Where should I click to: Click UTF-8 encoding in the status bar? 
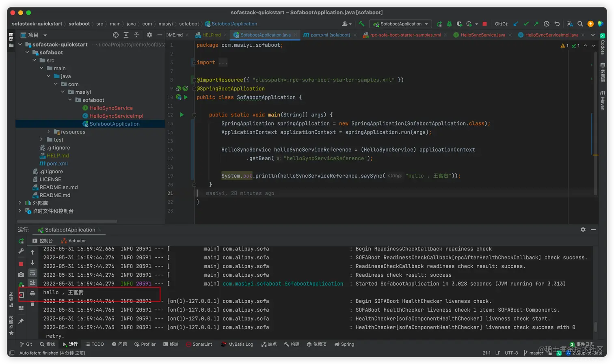point(511,353)
